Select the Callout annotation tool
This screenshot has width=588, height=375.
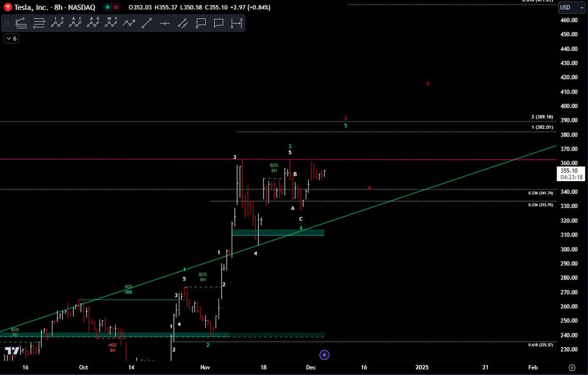[201, 23]
